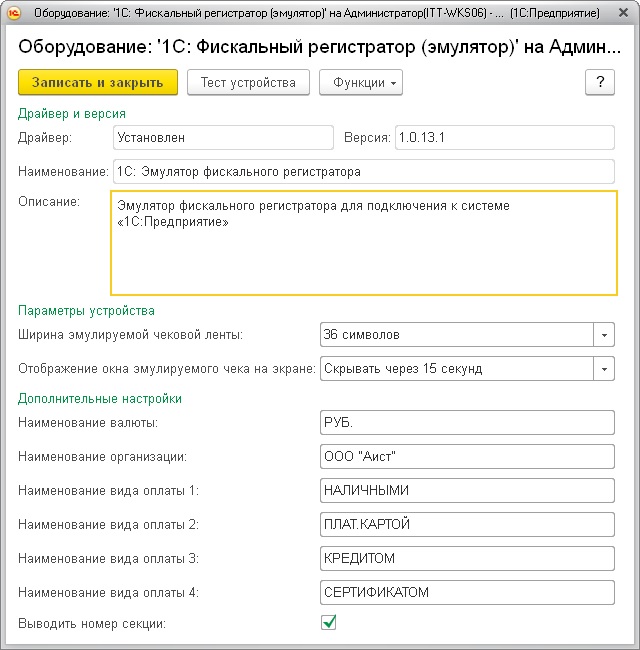
Task: Click payment type 2 field ПЛАТ.КАРТОЙ
Action: pyautogui.click(x=466, y=525)
